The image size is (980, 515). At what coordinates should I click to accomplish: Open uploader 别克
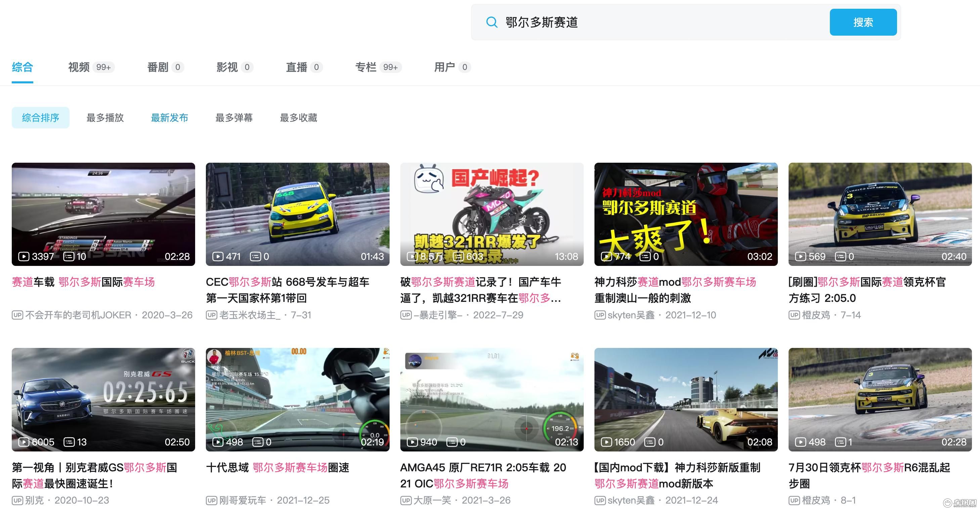(x=35, y=500)
